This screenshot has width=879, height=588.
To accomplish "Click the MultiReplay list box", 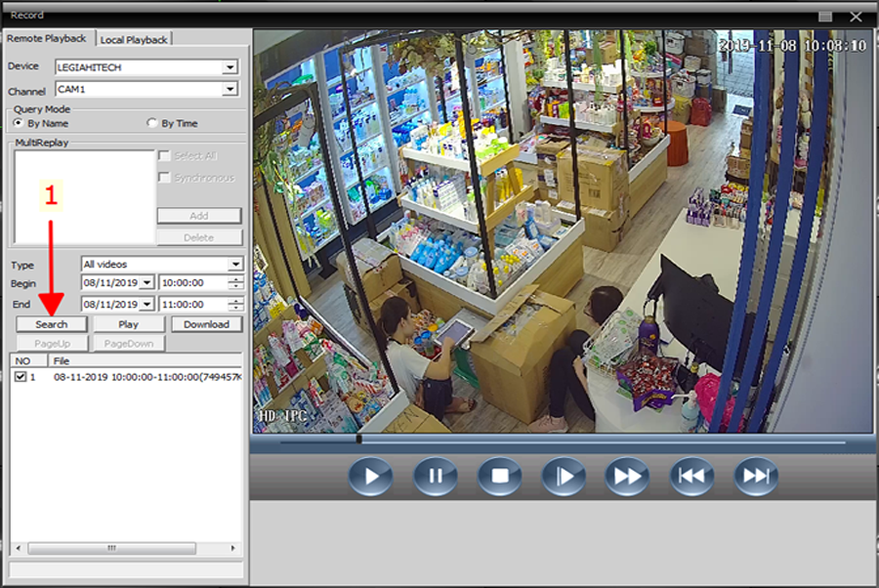I will (x=84, y=196).
